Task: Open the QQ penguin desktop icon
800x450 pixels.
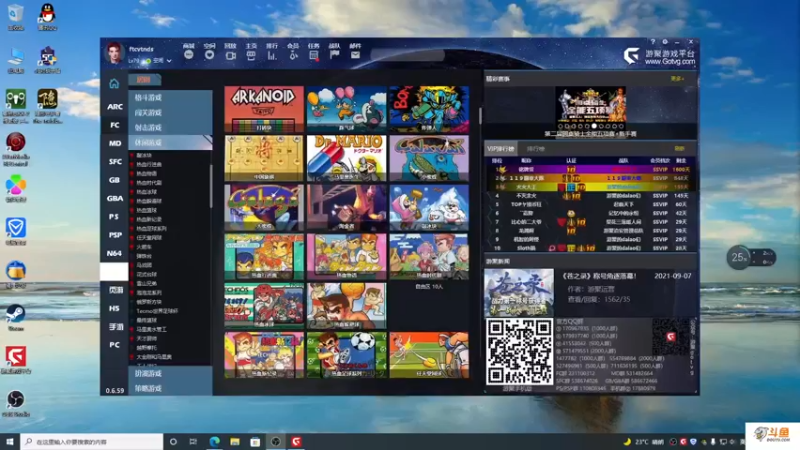Action: point(47,16)
